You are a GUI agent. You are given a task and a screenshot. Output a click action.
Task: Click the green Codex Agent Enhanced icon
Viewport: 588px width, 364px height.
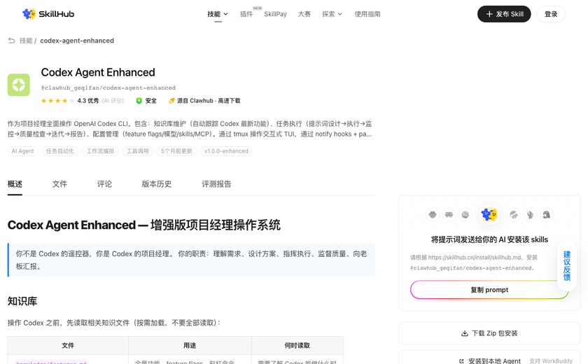[x=19, y=85]
